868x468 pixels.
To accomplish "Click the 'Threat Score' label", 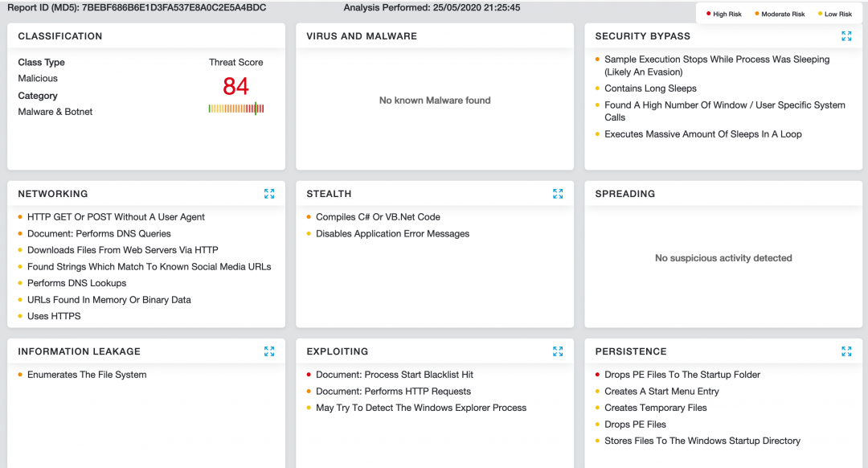I will pyautogui.click(x=235, y=63).
